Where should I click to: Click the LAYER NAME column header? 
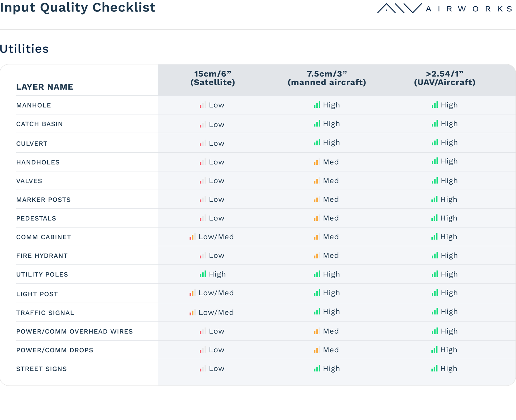(45, 87)
